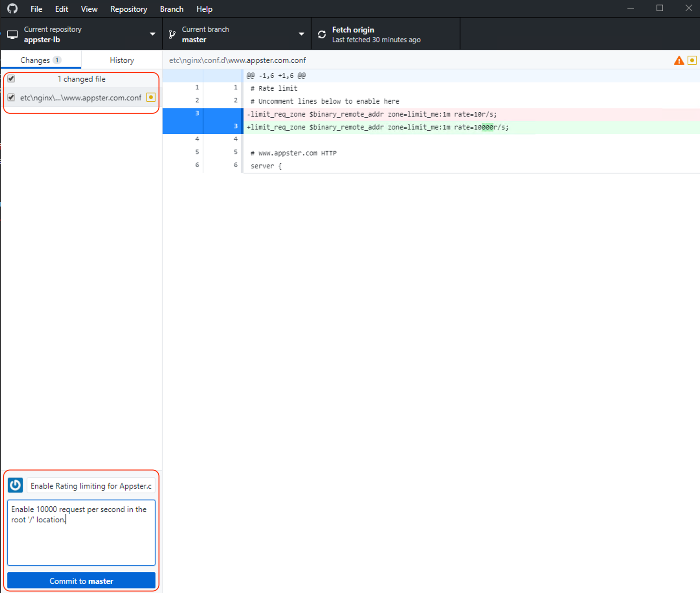Viewport: 700px width, 593px height.
Task: Open the File menu
Action: tap(36, 9)
